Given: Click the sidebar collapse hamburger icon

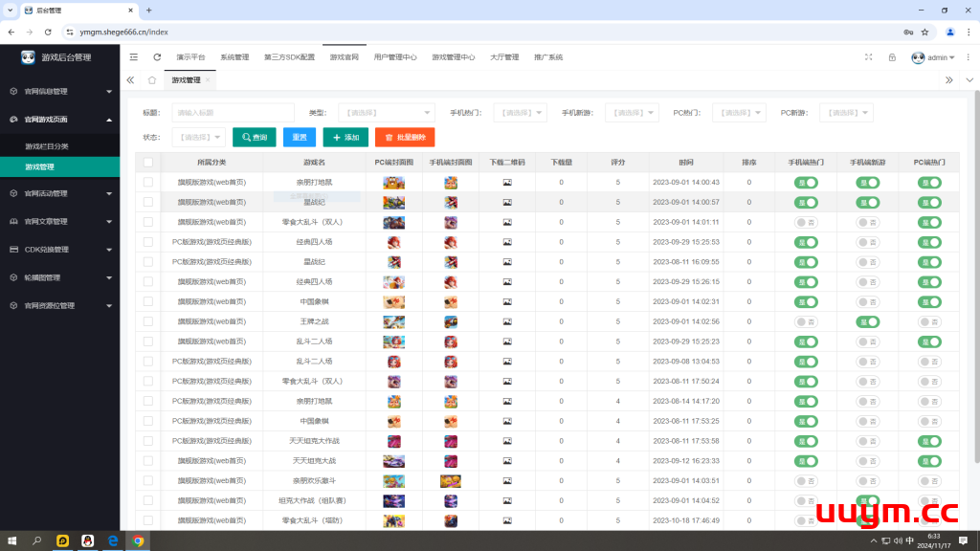Looking at the screenshot, I should click(x=134, y=57).
